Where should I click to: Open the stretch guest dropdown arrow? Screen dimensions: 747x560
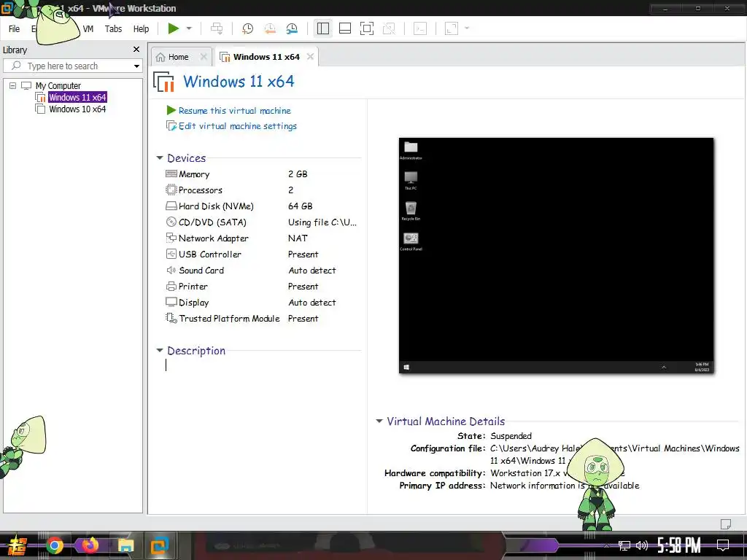pyautogui.click(x=467, y=28)
